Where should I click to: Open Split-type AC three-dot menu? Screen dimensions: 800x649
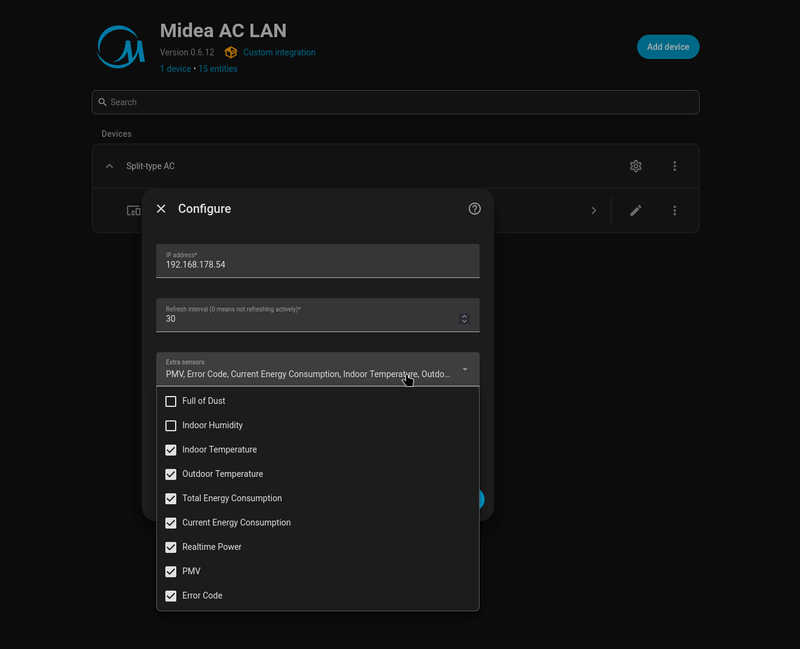point(674,166)
